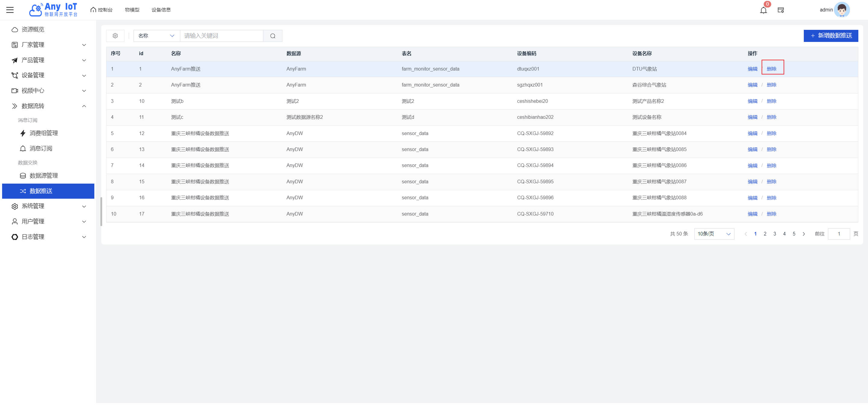Click the hamburger menu collapse icon
This screenshot has height=407, width=868.
point(10,10)
